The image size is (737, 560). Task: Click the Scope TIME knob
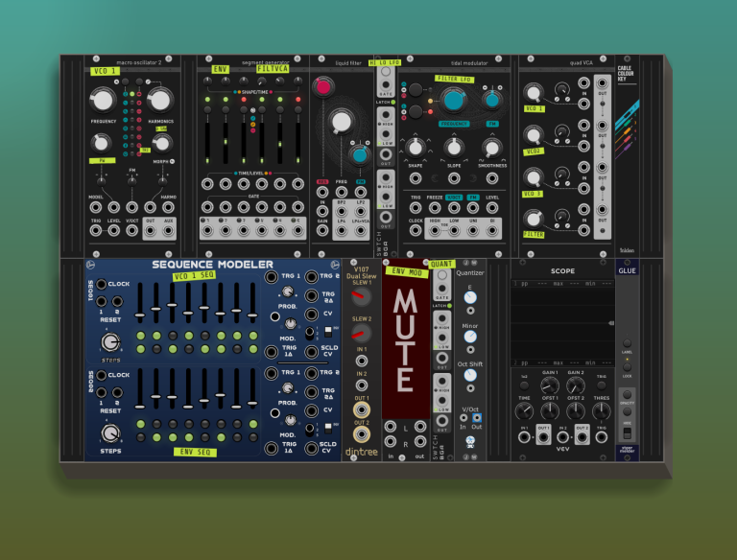tap(524, 412)
